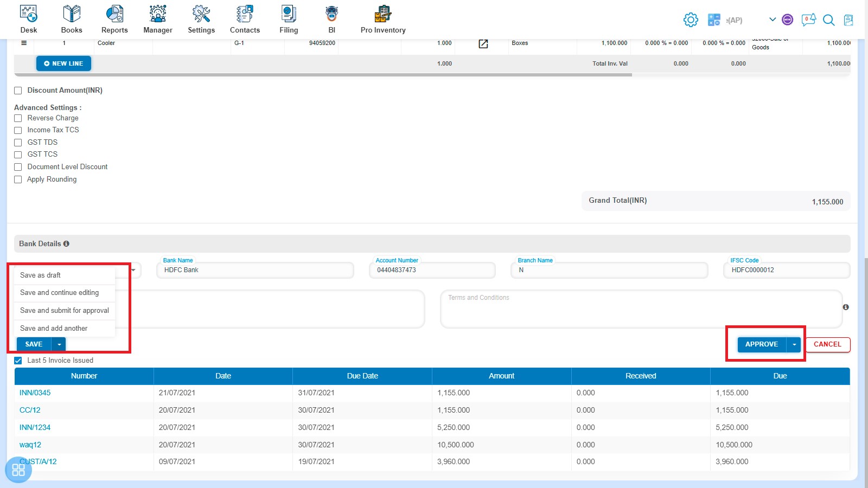
Task: Open the documents icon at header end
Action: (x=848, y=20)
